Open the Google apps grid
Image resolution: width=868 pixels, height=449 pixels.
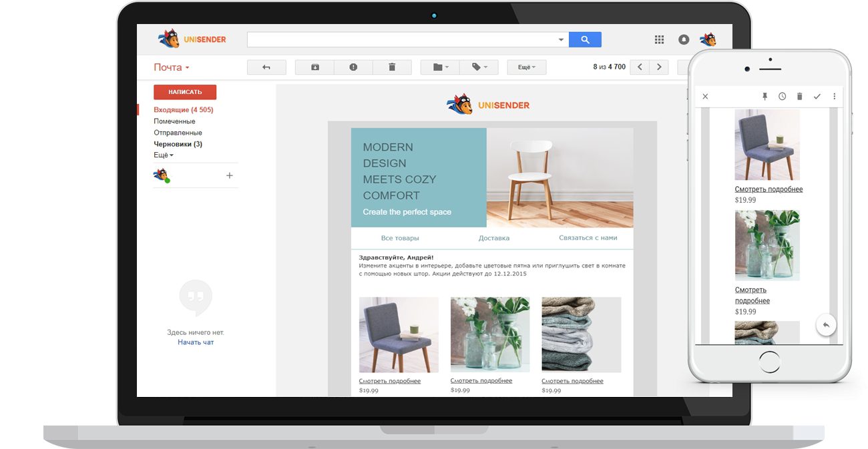coord(659,40)
